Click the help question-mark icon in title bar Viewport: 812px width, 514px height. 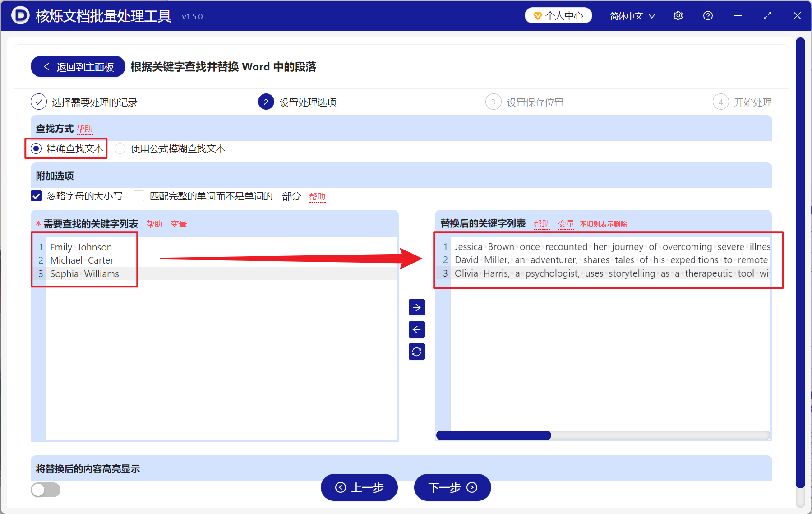point(708,15)
